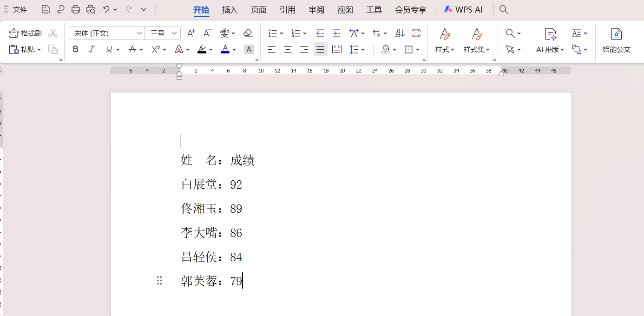Click the 拼音指南 text sorting icon
This screenshot has width=644, height=316.
pos(225,33)
